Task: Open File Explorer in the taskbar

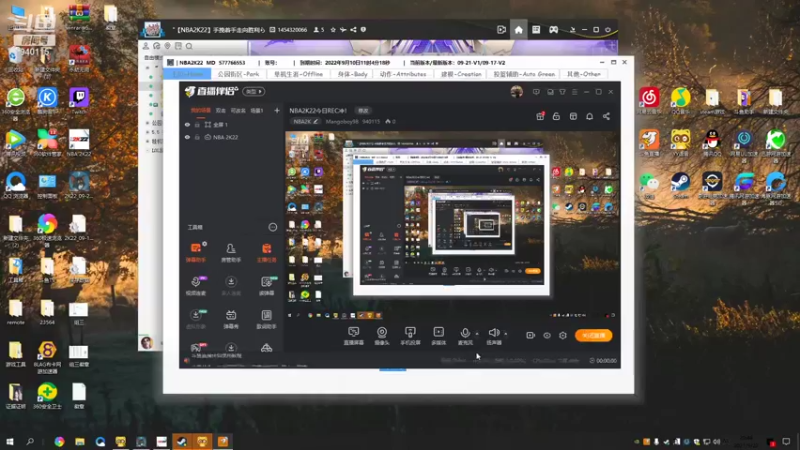Action: 80,441
